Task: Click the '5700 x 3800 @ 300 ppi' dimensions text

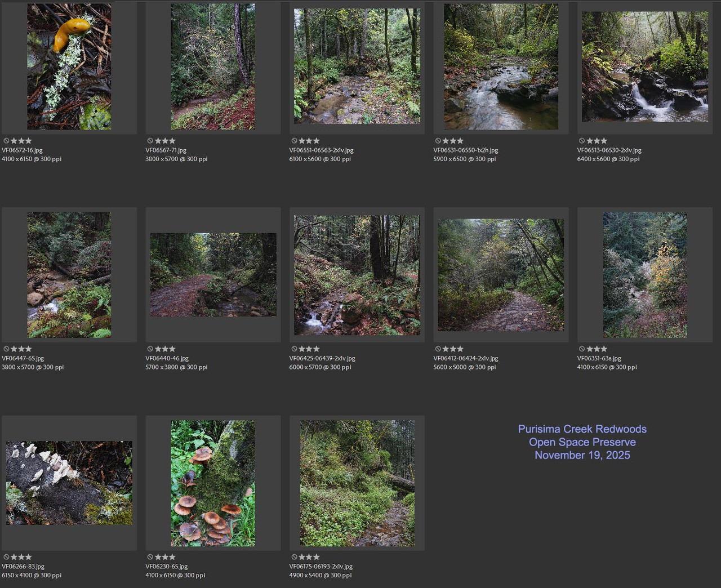Action: click(x=176, y=367)
